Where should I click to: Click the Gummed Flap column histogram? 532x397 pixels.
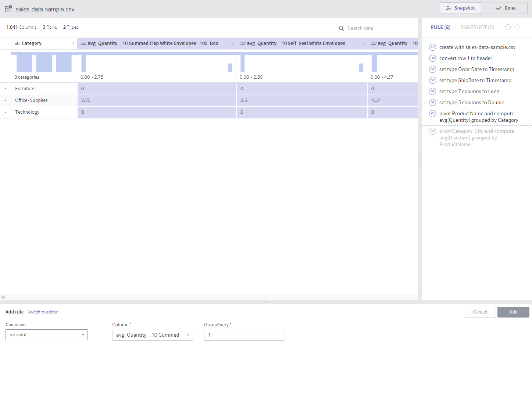(x=157, y=63)
